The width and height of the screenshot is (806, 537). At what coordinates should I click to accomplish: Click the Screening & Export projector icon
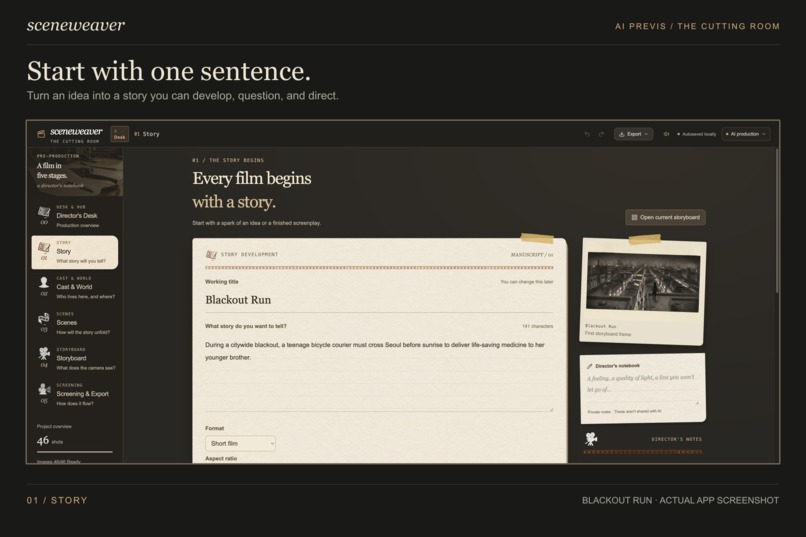pyautogui.click(x=44, y=389)
